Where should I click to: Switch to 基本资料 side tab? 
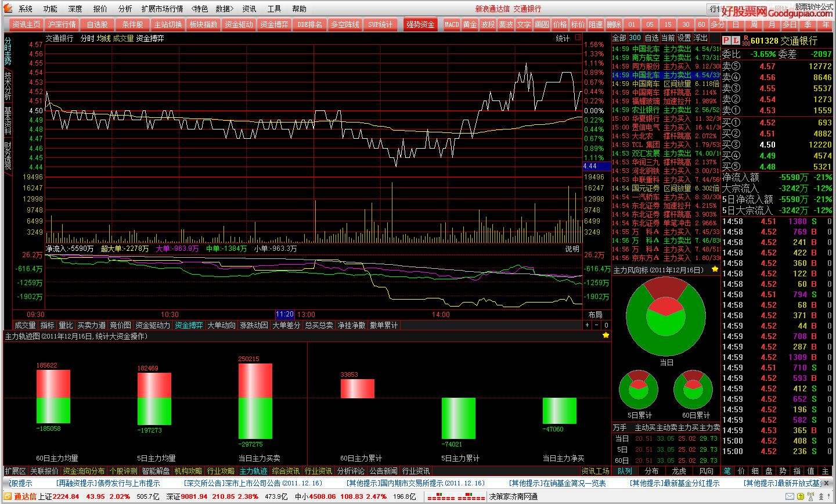[x=8, y=120]
